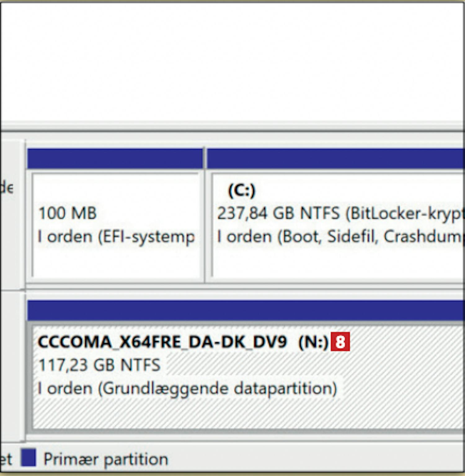Click the Boot, Sidefil, Crashdump status line

339,237
